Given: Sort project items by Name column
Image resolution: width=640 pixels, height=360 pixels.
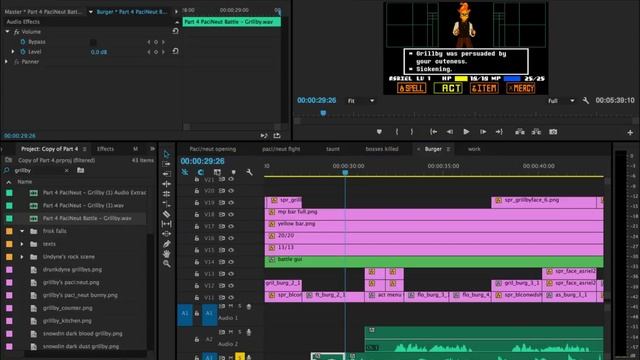Looking at the screenshot, I should click(24, 182).
